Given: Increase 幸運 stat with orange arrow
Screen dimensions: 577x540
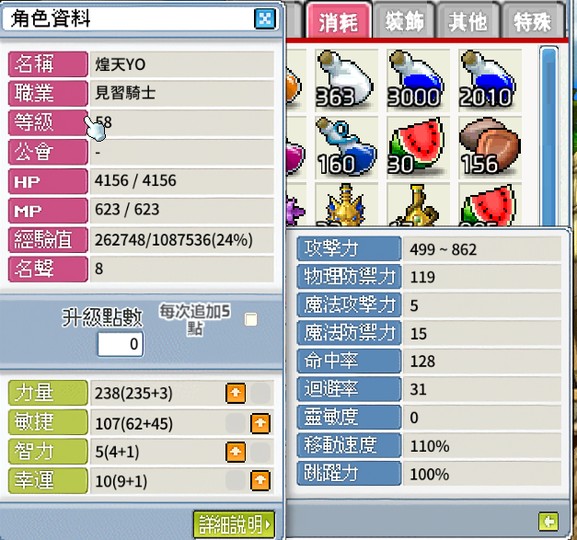Looking at the screenshot, I should point(260,481).
